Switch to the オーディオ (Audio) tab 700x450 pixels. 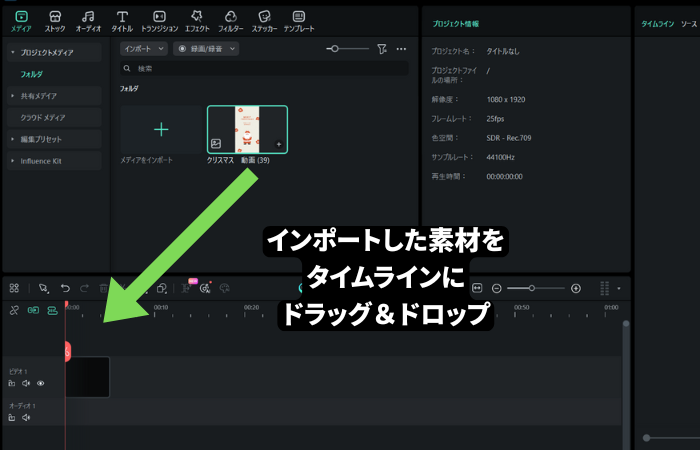point(88,21)
